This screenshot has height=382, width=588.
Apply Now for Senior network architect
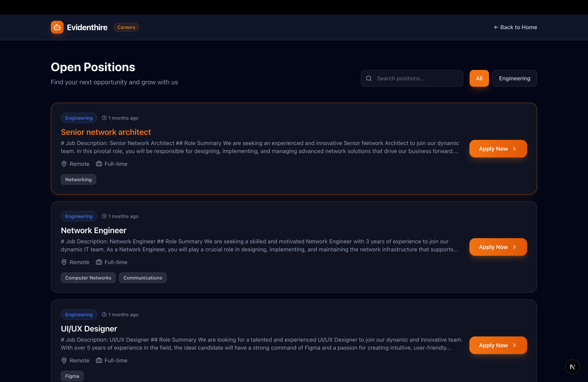tap(498, 149)
